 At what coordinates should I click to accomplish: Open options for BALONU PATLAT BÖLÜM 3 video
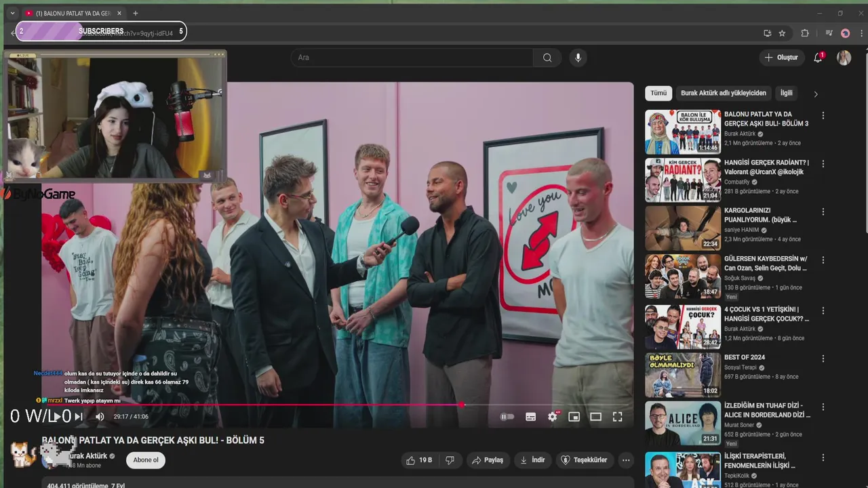[823, 116]
